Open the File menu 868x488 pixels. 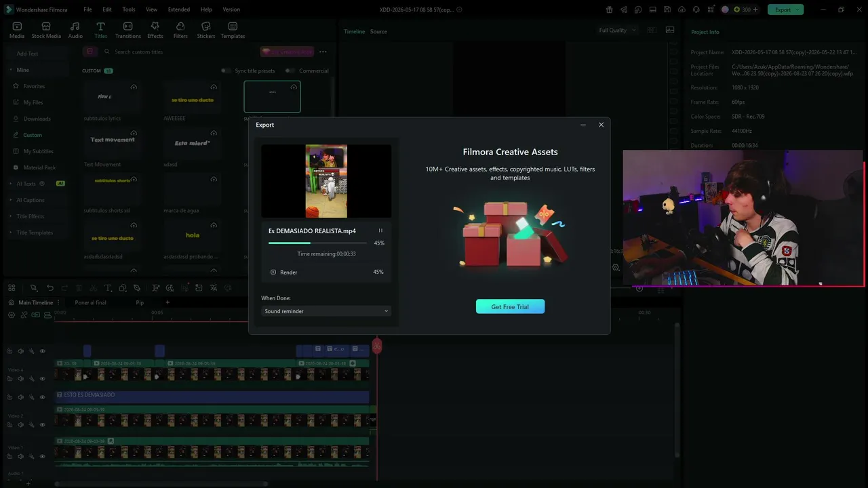coord(88,9)
